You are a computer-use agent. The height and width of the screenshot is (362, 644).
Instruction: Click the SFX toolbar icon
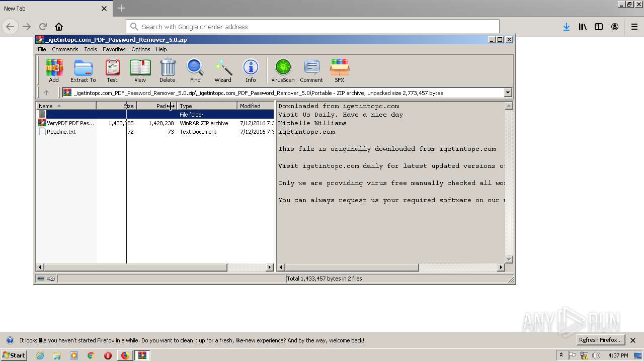[340, 70]
